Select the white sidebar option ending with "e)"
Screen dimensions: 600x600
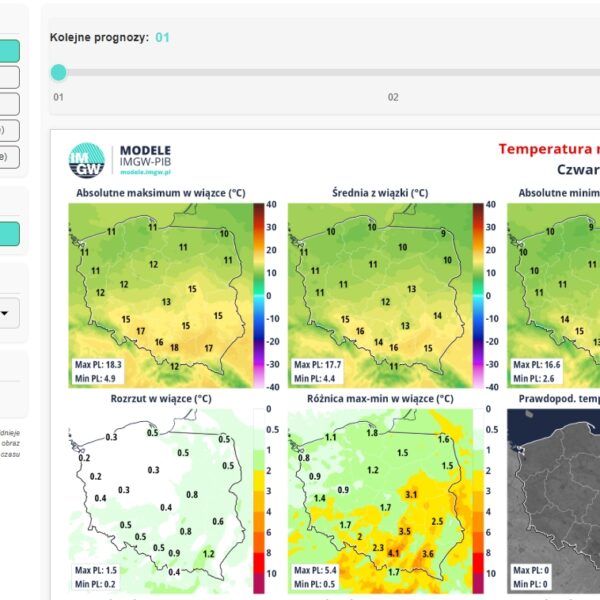10,156
